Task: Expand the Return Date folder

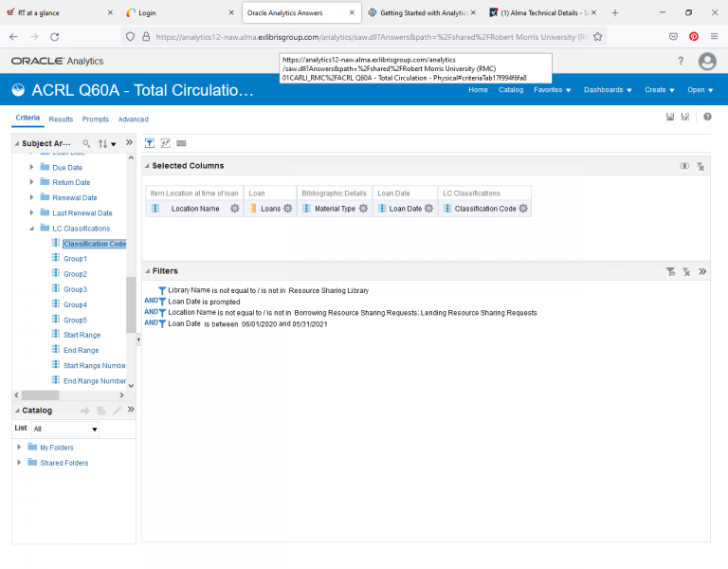Action: coord(31,182)
